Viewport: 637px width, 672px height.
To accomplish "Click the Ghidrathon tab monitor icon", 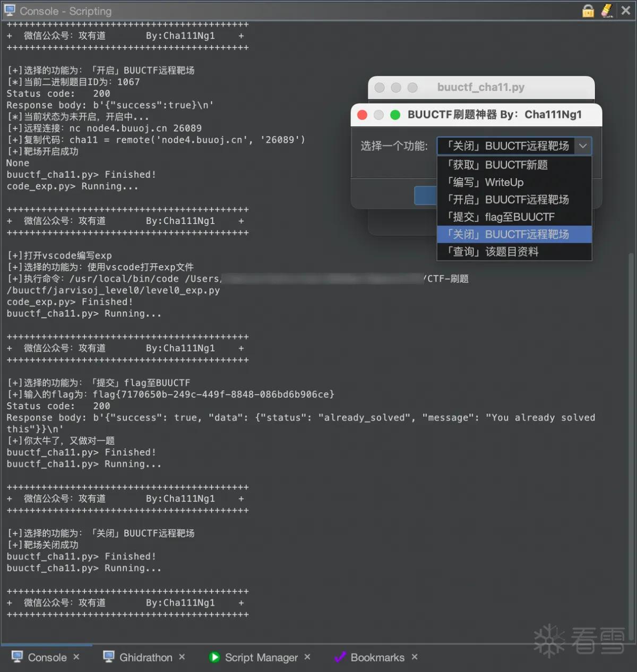I will point(109,657).
